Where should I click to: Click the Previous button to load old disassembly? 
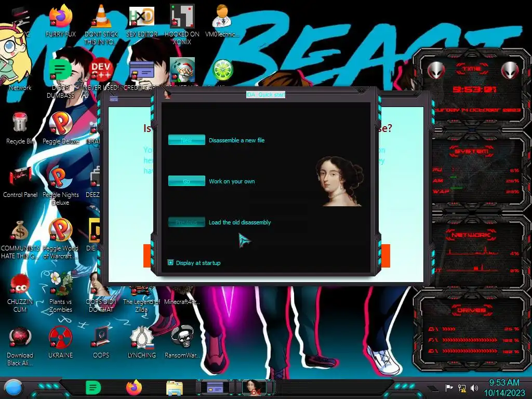pos(187,222)
